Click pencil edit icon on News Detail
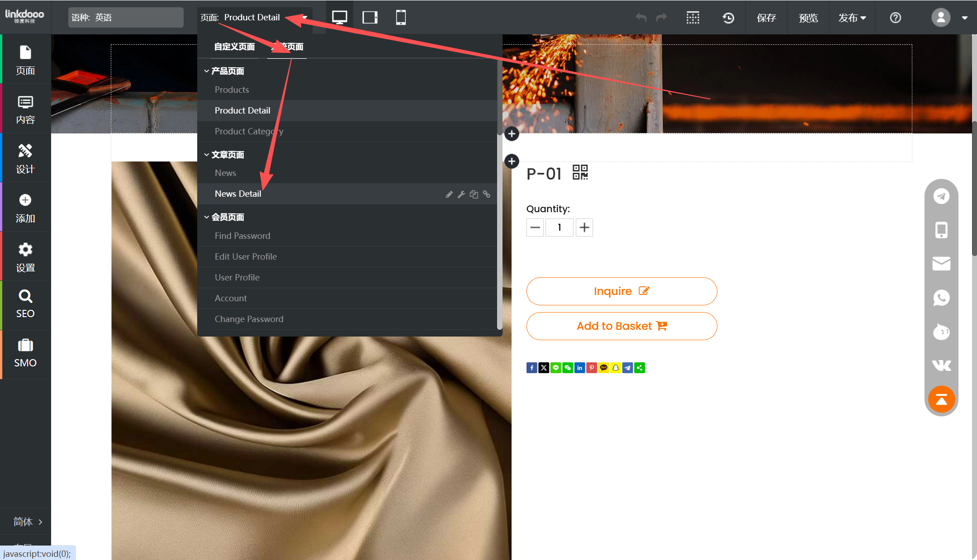Image resolution: width=977 pixels, height=560 pixels. pos(449,195)
